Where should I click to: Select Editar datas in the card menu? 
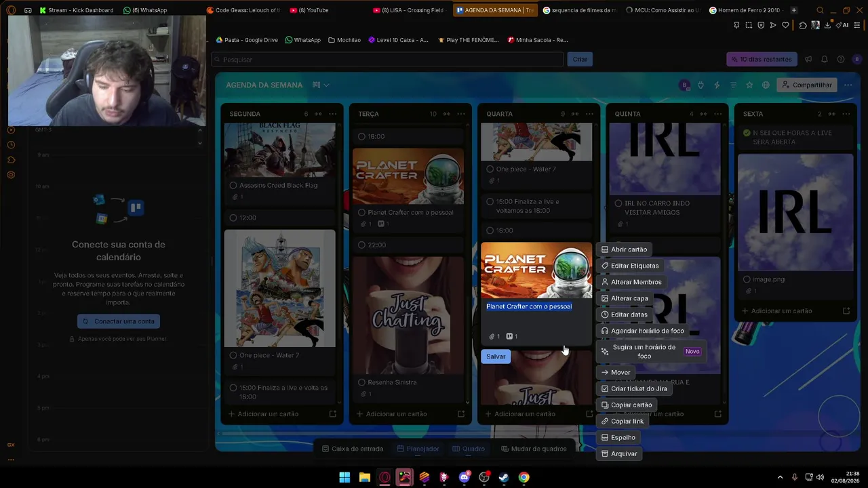(x=625, y=314)
